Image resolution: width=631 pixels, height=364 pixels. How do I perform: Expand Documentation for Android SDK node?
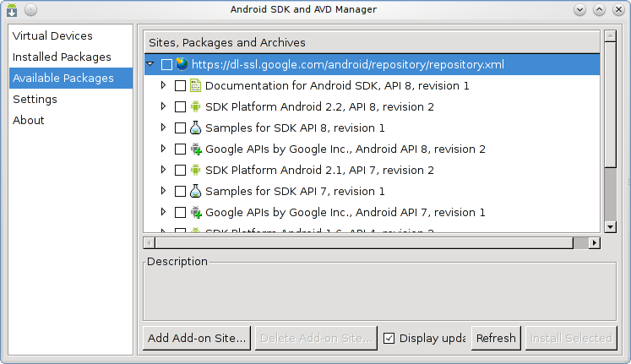point(163,85)
